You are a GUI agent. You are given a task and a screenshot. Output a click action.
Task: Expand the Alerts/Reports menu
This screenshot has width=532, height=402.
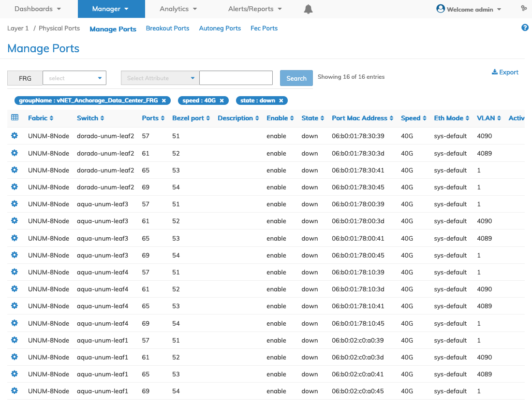(x=255, y=9)
